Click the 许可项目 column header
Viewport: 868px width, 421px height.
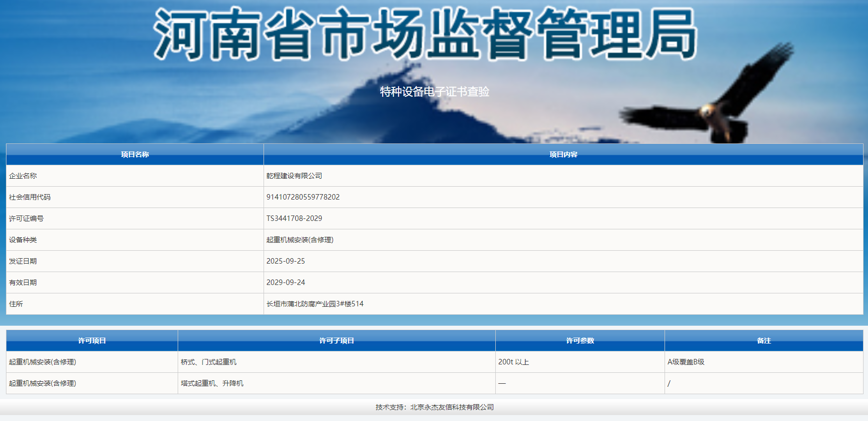(92, 341)
